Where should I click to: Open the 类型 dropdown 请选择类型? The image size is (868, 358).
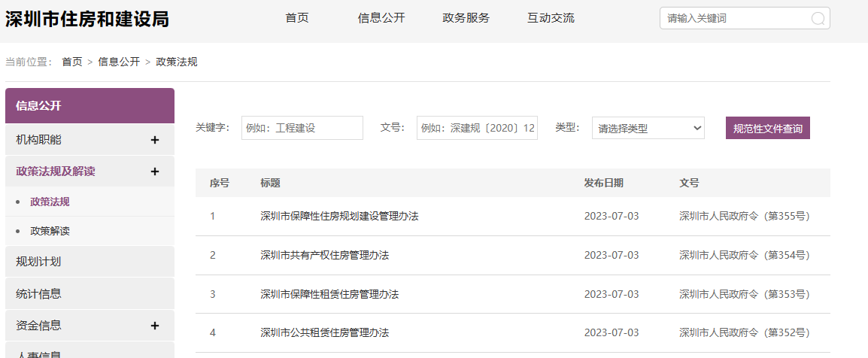click(x=648, y=128)
